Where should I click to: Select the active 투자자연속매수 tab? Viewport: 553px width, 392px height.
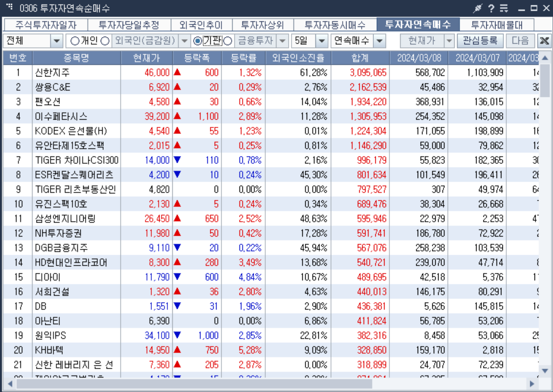click(418, 24)
